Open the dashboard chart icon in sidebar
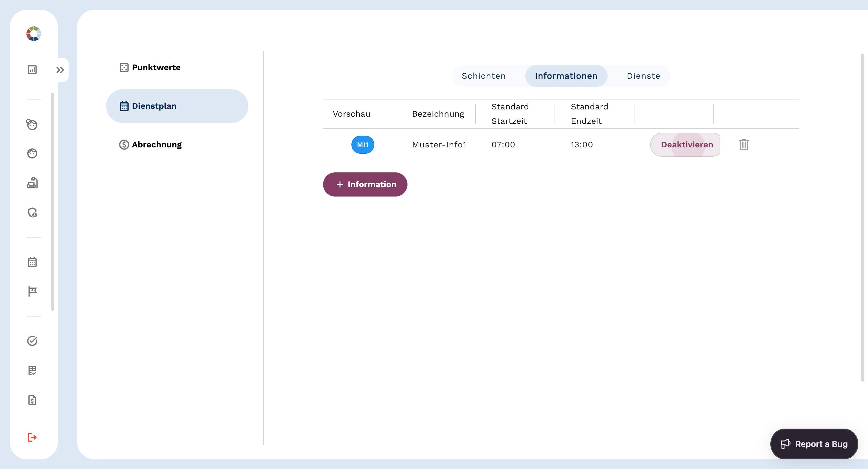 pyautogui.click(x=32, y=70)
